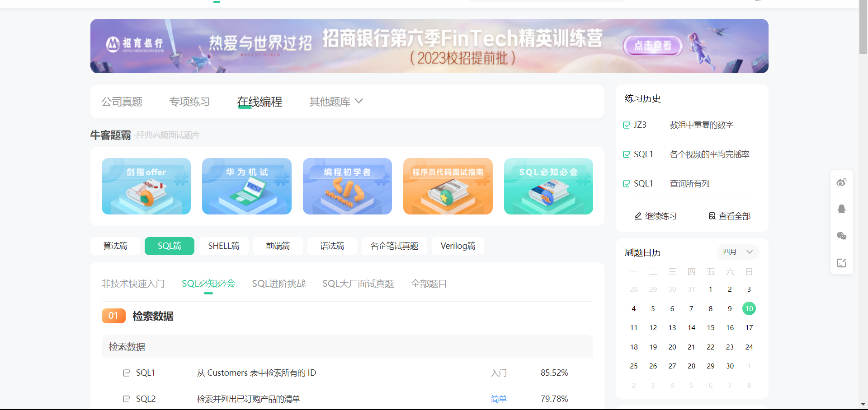868x410 pixels.
Task: Click the 01 chapter badge
Action: point(113,316)
